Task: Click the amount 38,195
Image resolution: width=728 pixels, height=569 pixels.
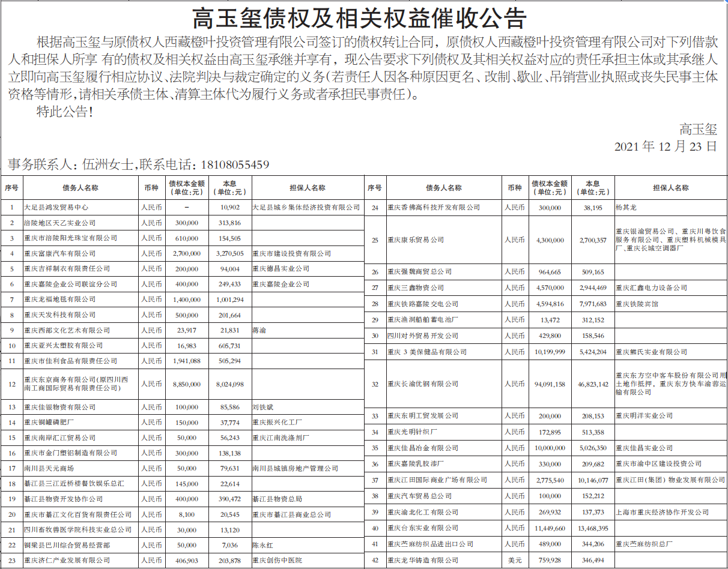Action: tap(593, 208)
